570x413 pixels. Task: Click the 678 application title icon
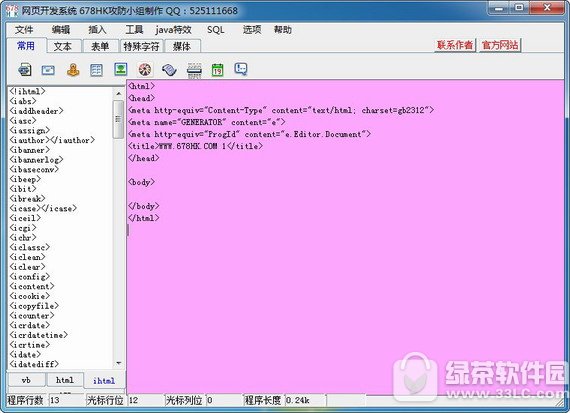tap(12, 10)
